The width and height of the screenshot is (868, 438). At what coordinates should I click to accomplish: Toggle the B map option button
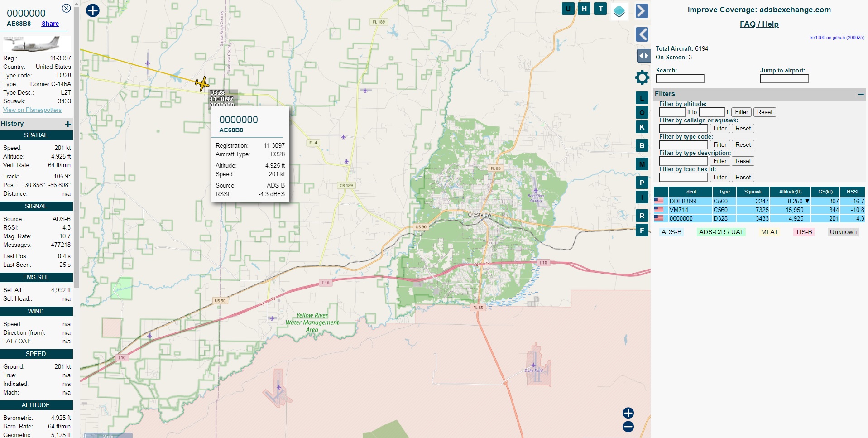(642, 145)
